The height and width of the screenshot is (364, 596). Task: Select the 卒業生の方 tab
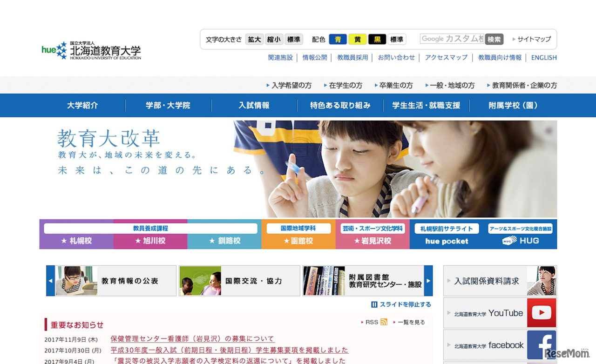[394, 85]
